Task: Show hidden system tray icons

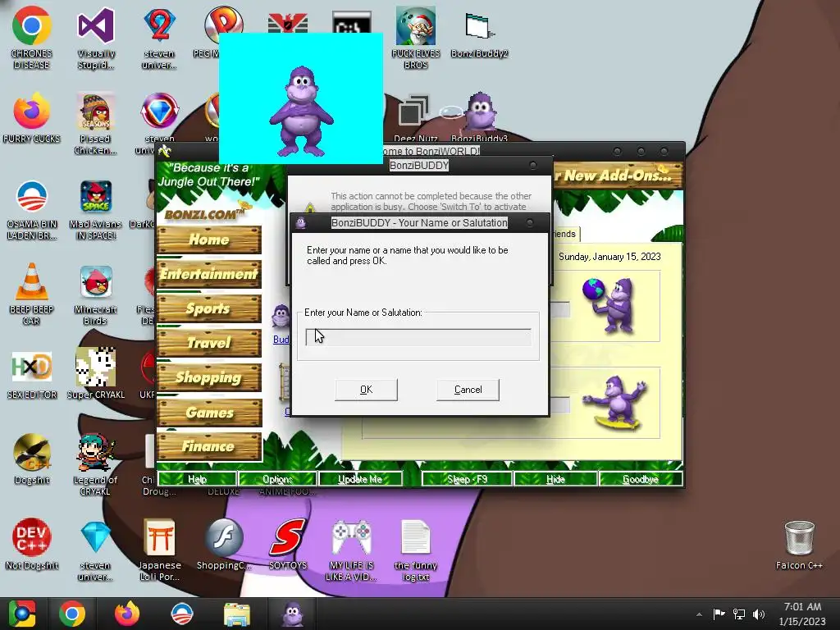Action: [699, 614]
